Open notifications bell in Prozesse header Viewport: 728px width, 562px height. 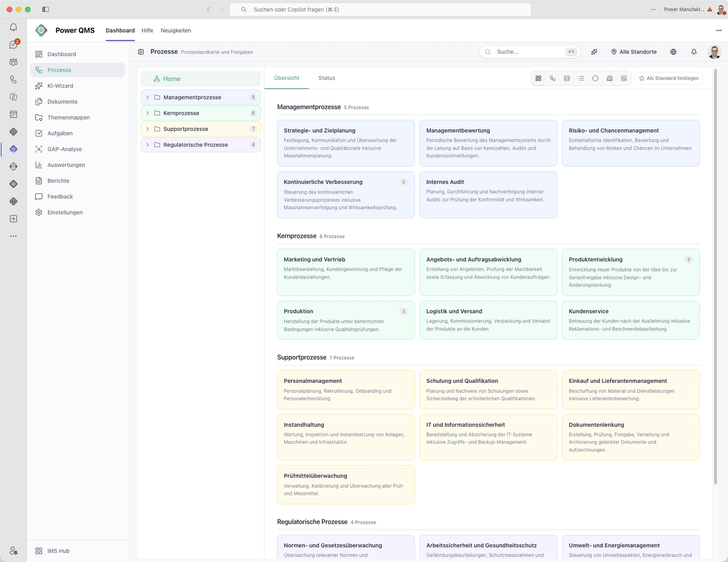694,52
